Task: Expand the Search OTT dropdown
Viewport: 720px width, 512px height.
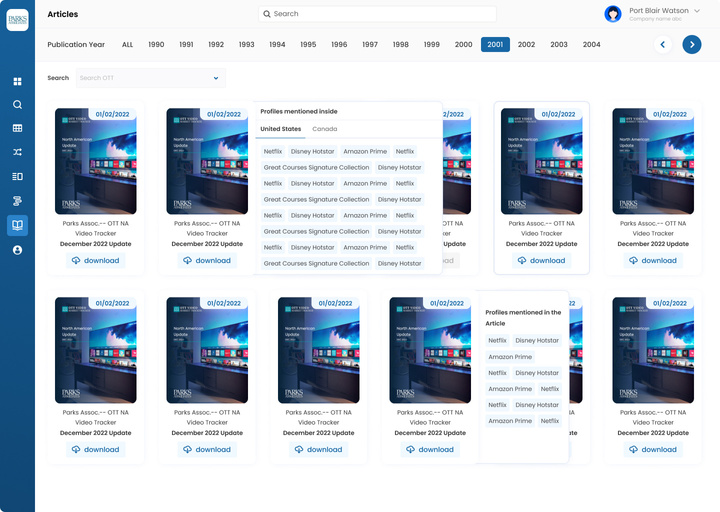Action: click(216, 78)
